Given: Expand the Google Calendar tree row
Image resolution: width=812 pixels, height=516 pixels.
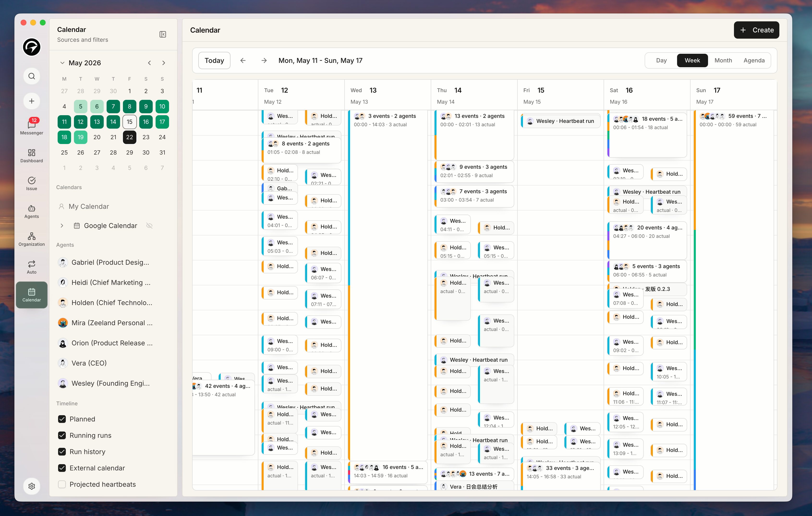Looking at the screenshot, I should coord(62,225).
